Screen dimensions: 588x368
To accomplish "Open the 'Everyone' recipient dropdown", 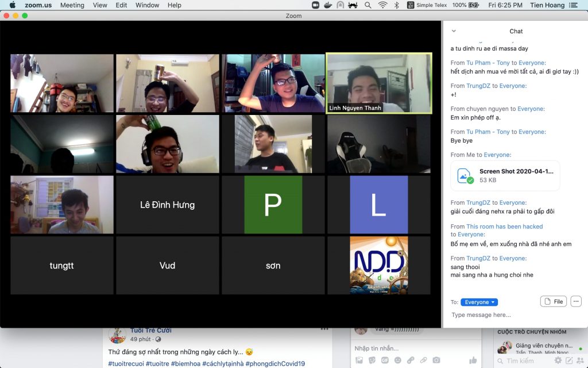I will coord(479,302).
